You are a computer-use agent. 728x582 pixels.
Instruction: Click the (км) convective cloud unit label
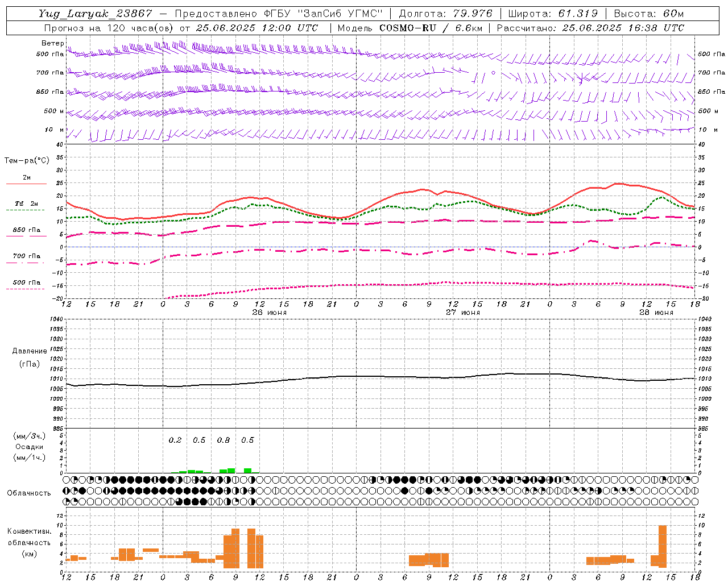(x=29, y=554)
